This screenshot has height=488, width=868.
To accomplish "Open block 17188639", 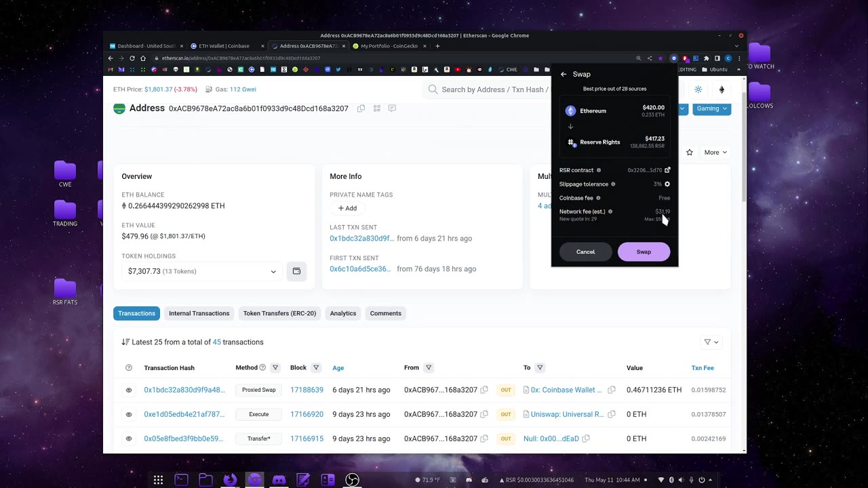I will [x=307, y=390].
